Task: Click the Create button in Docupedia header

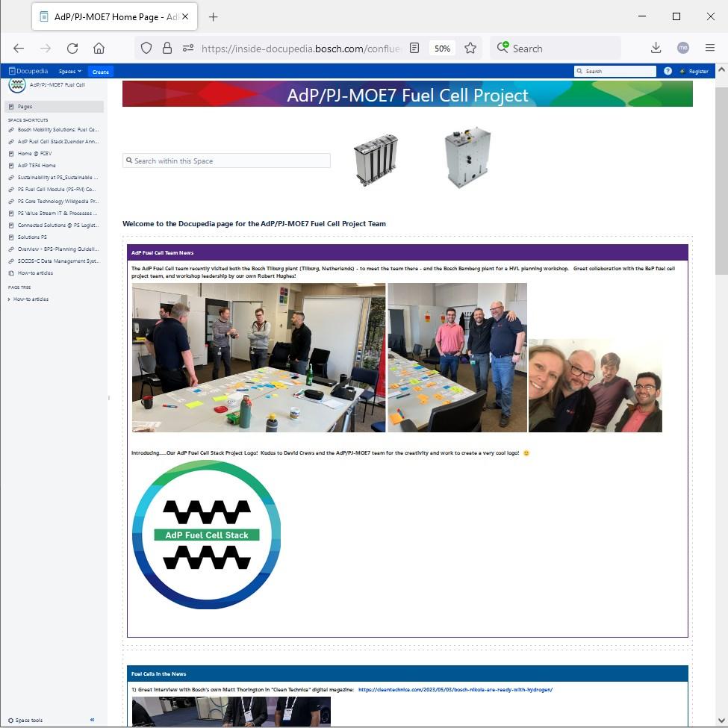Action: click(x=101, y=72)
